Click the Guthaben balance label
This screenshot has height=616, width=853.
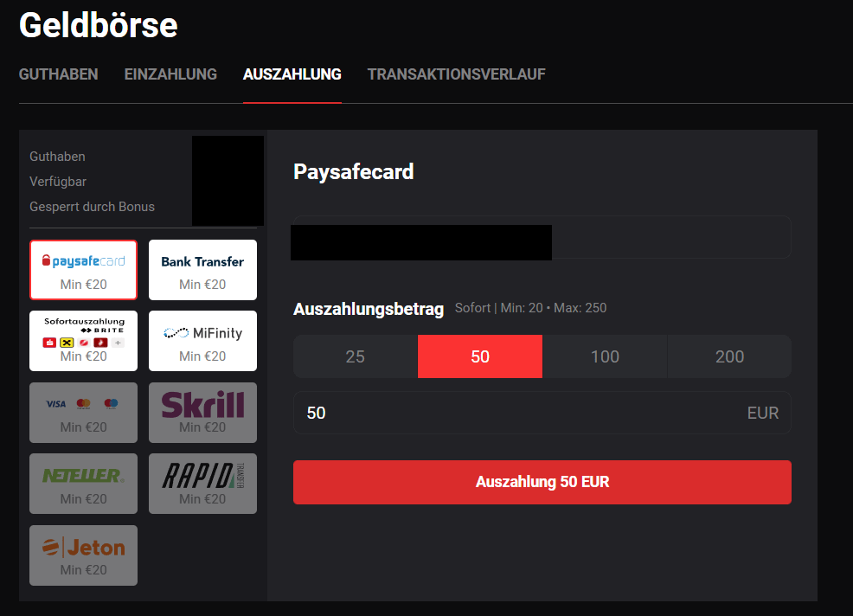point(57,157)
